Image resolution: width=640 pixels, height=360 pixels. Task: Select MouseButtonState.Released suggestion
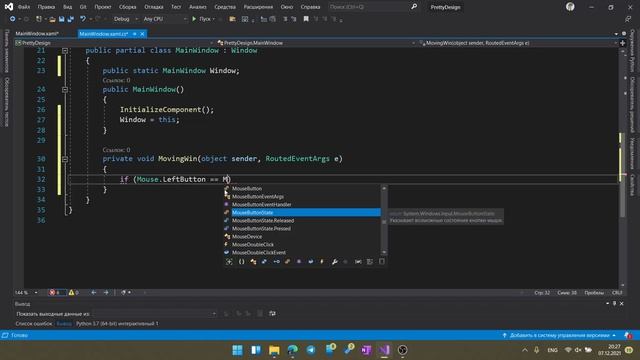[302, 221]
